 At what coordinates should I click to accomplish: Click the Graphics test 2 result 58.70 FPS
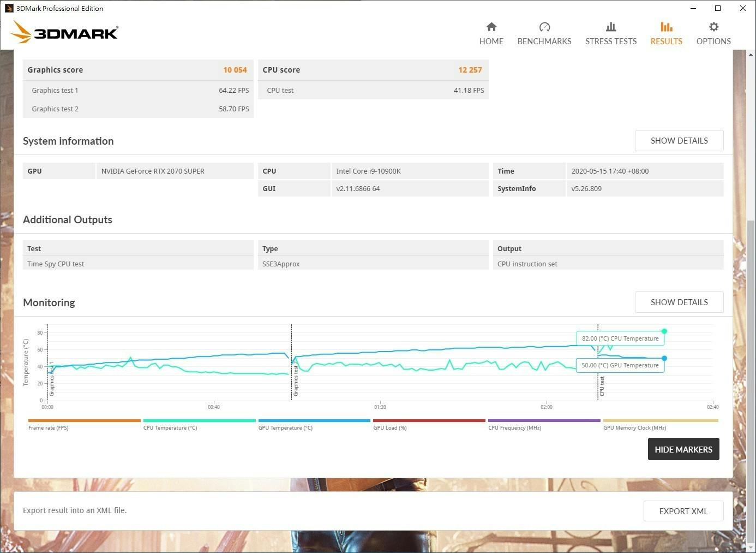[234, 109]
